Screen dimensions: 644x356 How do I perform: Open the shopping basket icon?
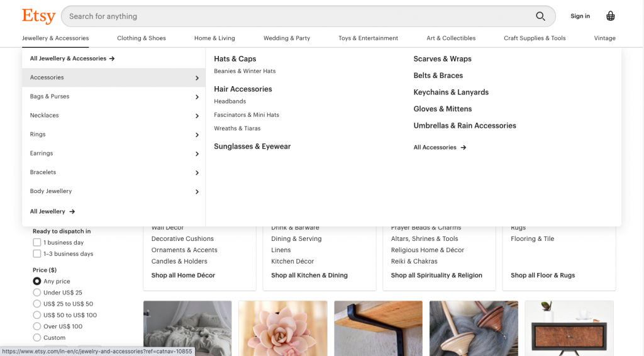[610, 16]
